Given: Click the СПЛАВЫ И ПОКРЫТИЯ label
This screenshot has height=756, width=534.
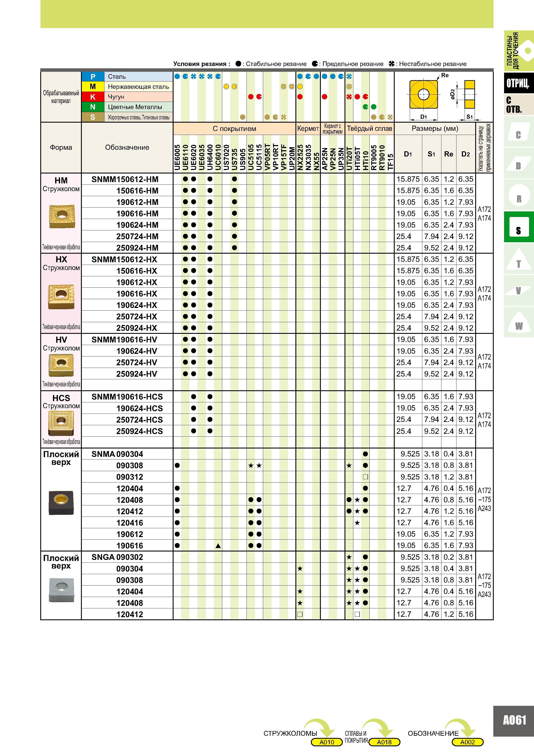Looking at the screenshot, I should [356, 737].
